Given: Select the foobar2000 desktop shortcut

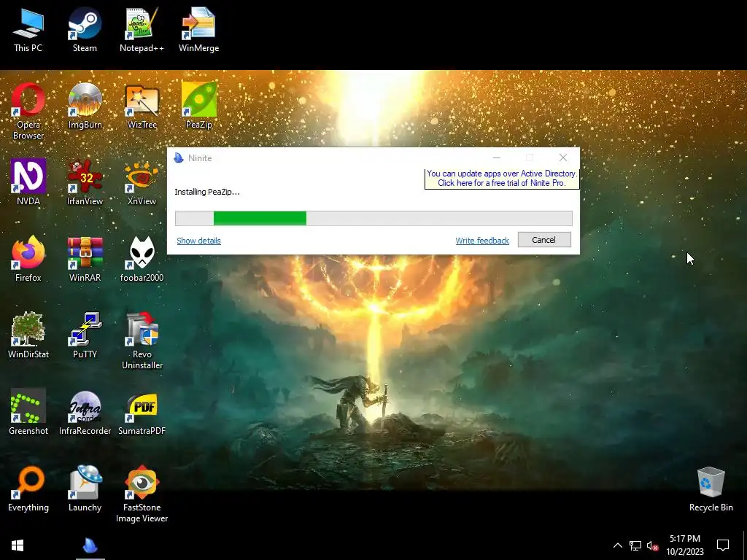Looking at the screenshot, I should pos(142,259).
